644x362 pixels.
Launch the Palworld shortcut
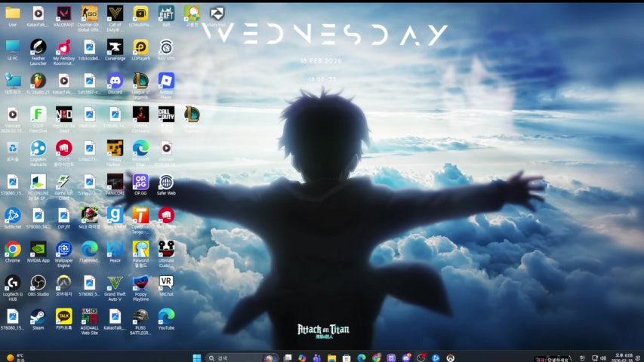(140, 254)
